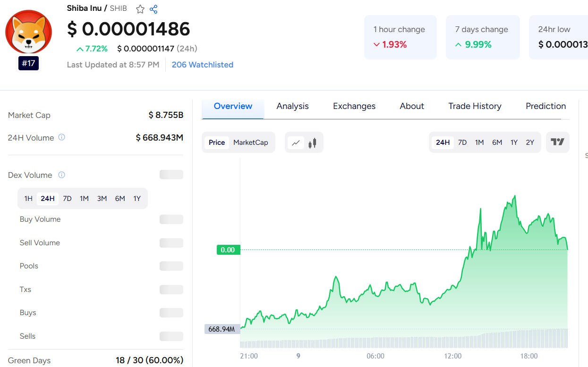Open the Prediction tab
Screen dimensions: 588x367
(x=545, y=106)
